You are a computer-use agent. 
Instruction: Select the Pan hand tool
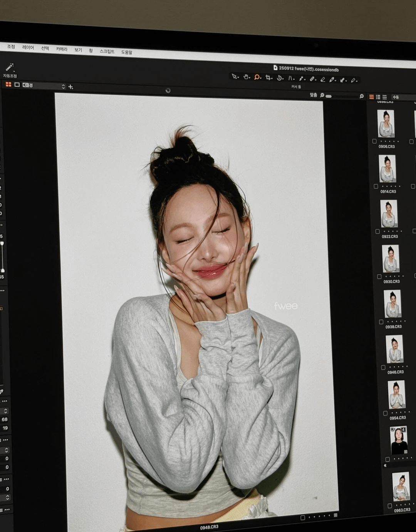(x=246, y=77)
